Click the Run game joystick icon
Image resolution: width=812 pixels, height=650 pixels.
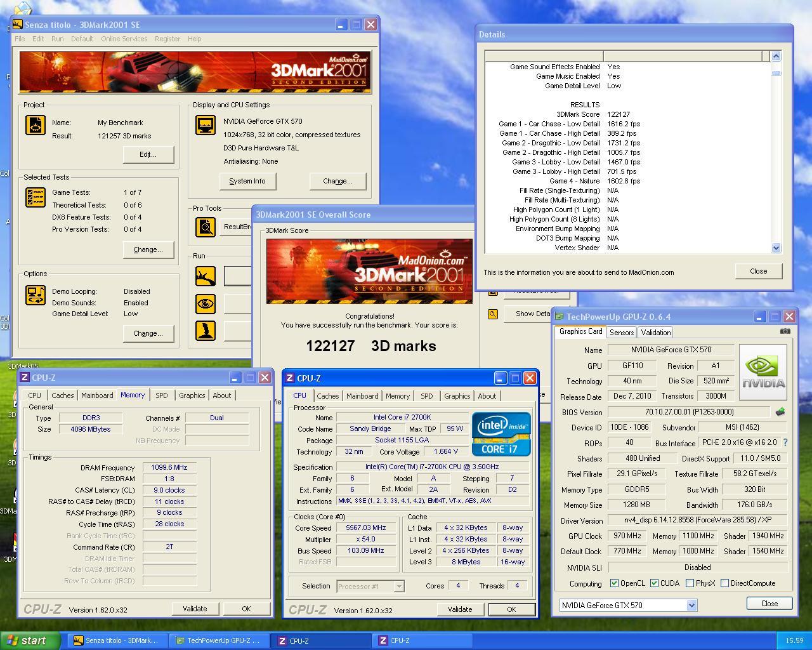click(x=206, y=331)
